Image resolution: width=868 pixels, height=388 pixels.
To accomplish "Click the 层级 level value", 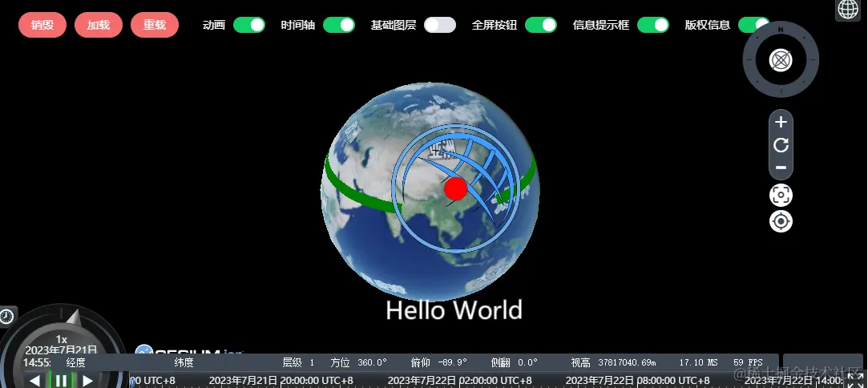I will tap(312, 362).
